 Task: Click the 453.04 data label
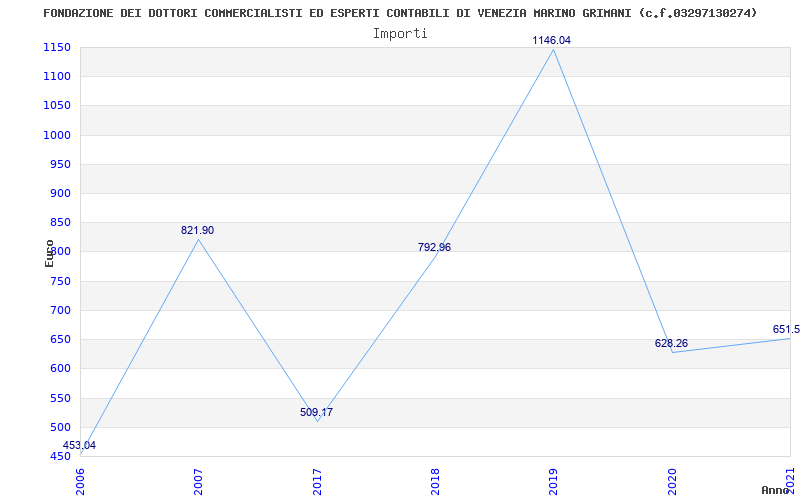79,445
